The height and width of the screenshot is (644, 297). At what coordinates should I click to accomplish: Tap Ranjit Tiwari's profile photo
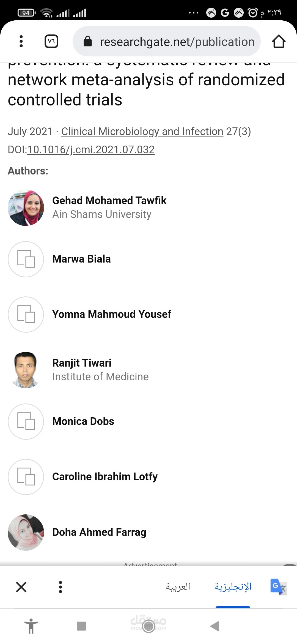coord(26,370)
